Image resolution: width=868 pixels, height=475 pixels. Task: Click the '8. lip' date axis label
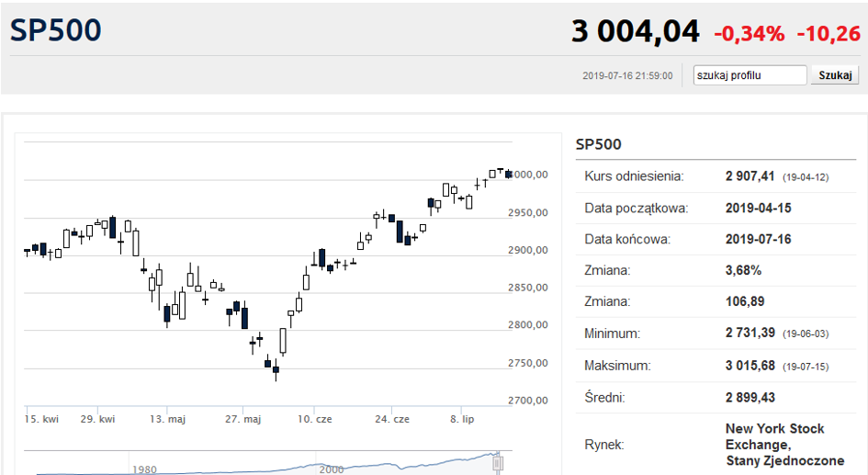[462, 419]
